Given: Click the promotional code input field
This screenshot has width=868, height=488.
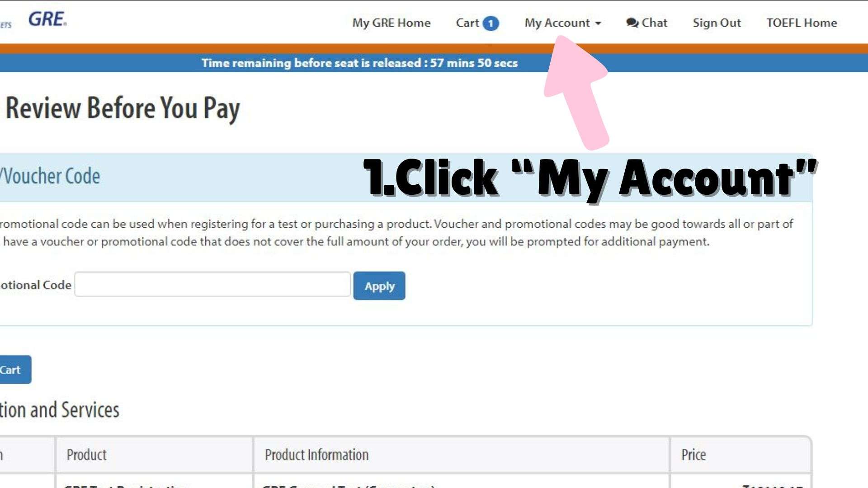Looking at the screenshot, I should pyautogui.click(x=212, y=285).
